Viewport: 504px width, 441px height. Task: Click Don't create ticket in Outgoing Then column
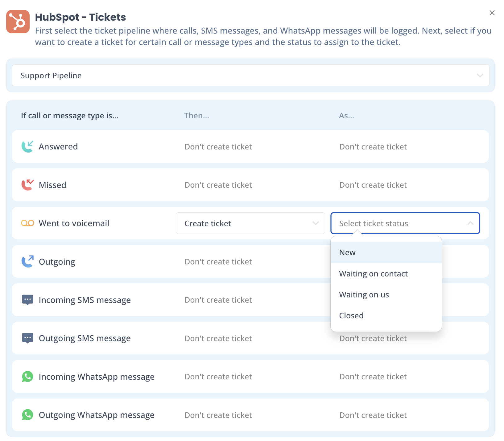click(218, 262)
